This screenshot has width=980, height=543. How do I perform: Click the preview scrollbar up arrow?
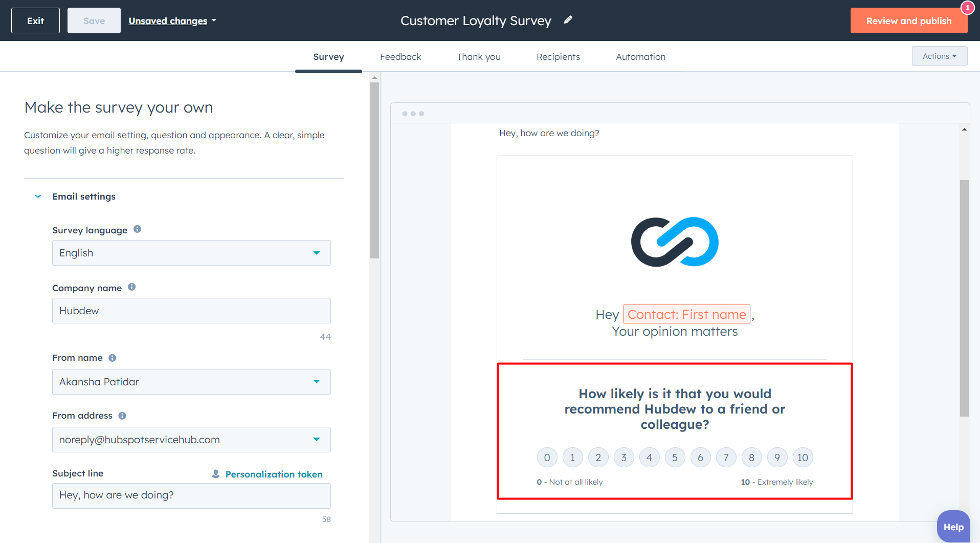pyautogui.click(x=964, y=129)
